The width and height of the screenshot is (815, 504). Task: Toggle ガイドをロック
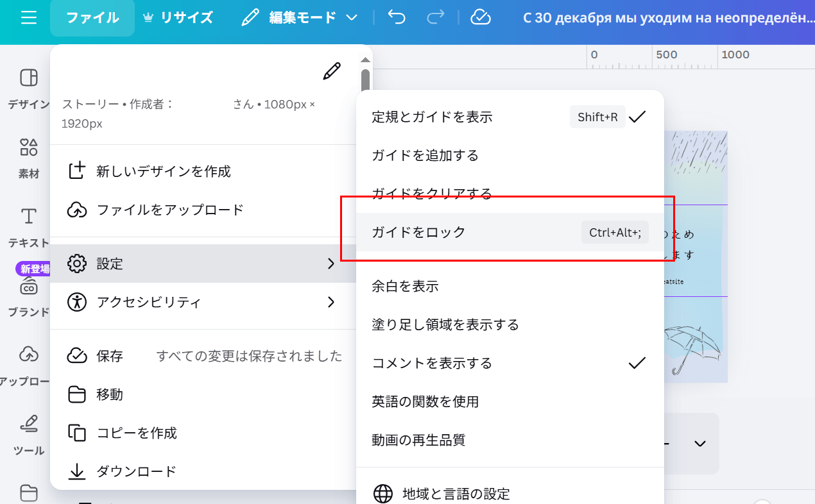(x=510, y=232)
